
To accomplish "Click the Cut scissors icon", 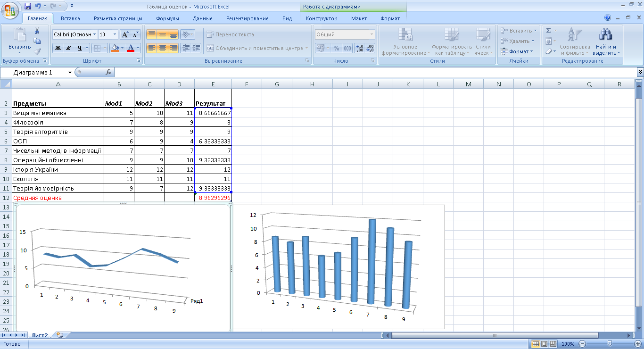I will tap(37, 31).
